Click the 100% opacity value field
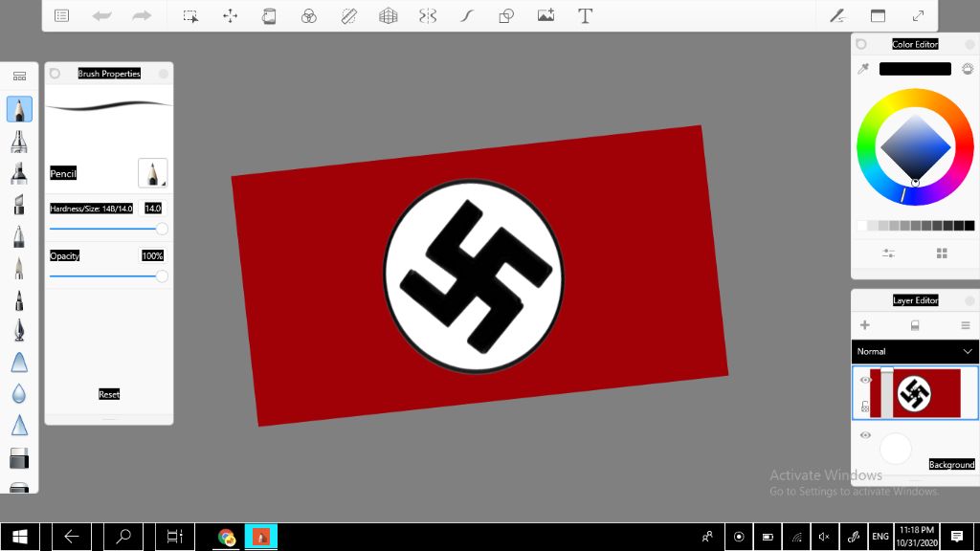Viewport: 980px width, 551px height. point(152,256)
